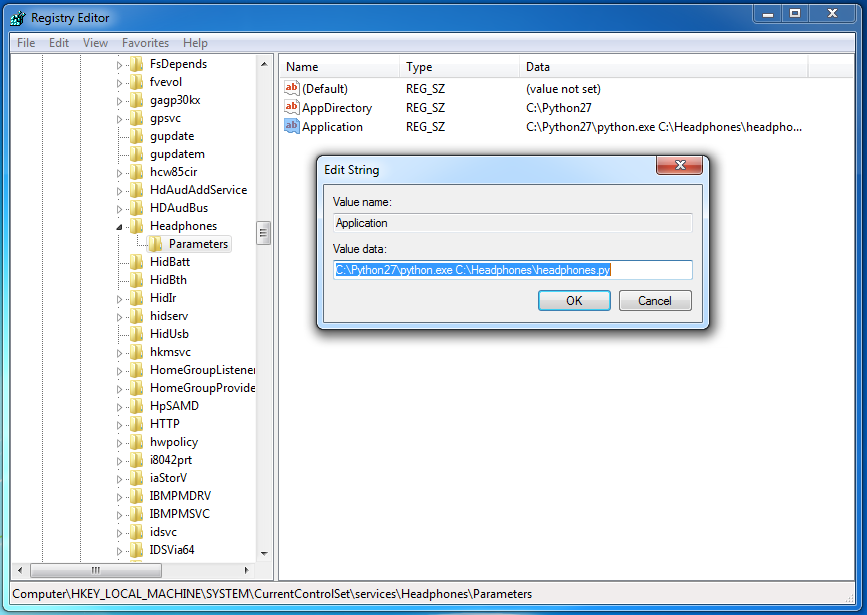Viewport: 867px width, 615px height.
Task: Expand the i8042prt tree node
Action: point(119,461)
